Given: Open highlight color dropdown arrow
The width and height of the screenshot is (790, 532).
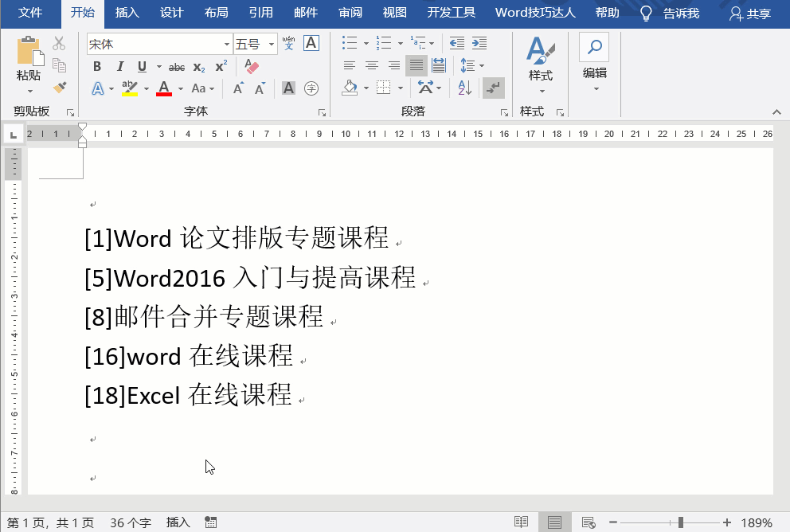Looking at the screenshot, I should (x=146, y=88).
